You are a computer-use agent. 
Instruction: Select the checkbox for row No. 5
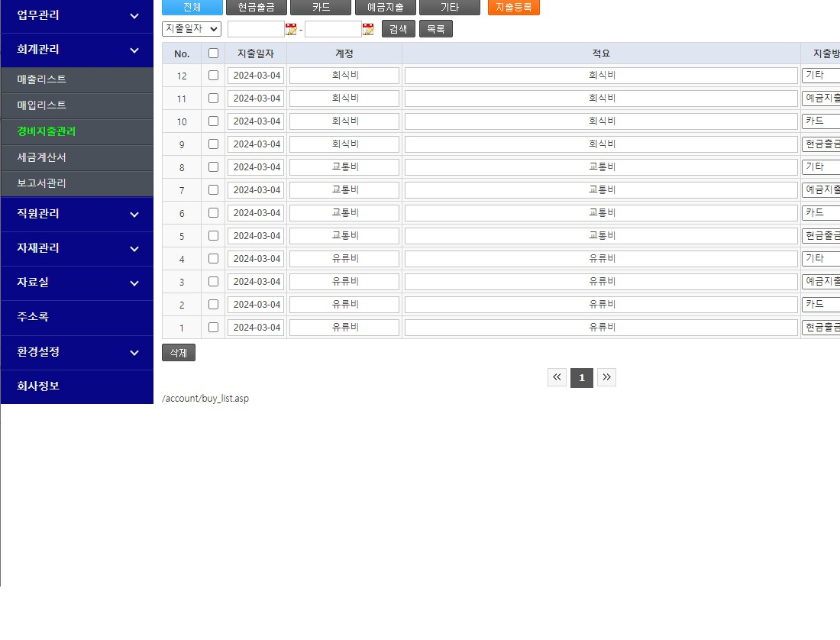[x=213, y=236]
